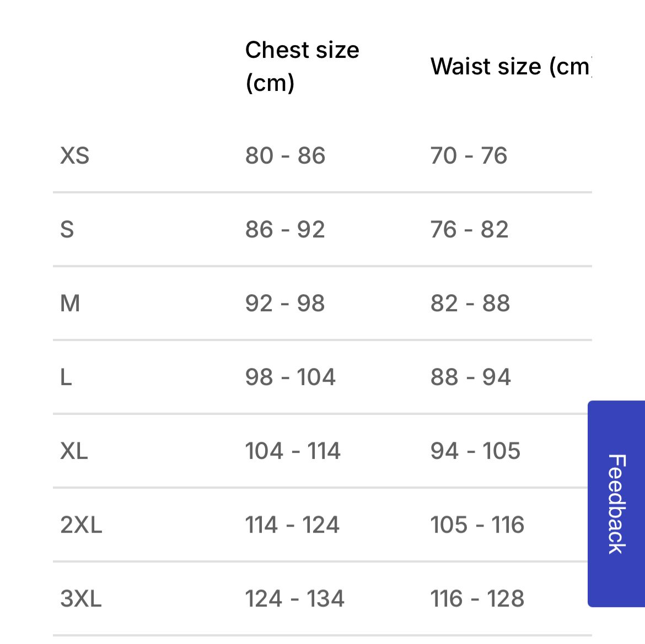This screenshot has width=645, height=644.
Task: Click chest value 86 - 92
Action: (x=286, y=230)
